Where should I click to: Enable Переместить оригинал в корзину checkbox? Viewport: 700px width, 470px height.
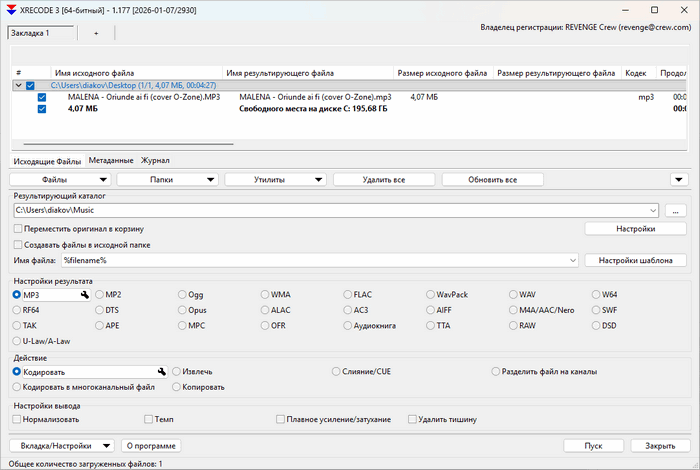(x=18, y=229)
